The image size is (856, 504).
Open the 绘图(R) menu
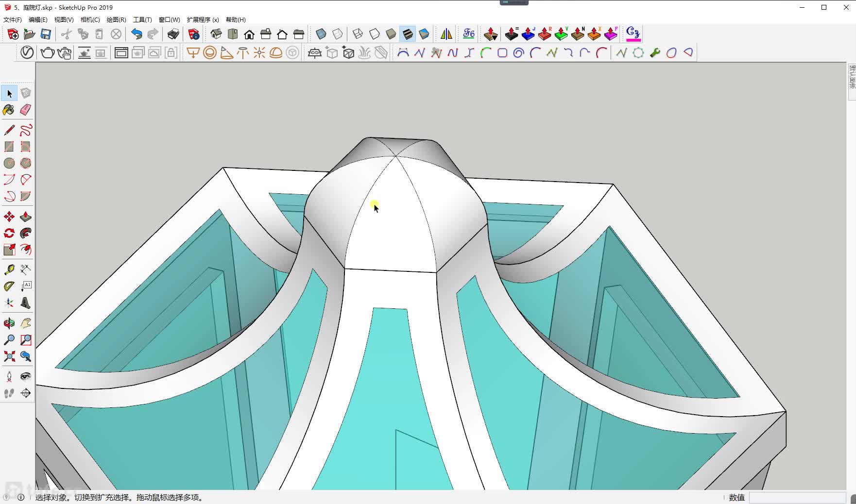(117, 20)
